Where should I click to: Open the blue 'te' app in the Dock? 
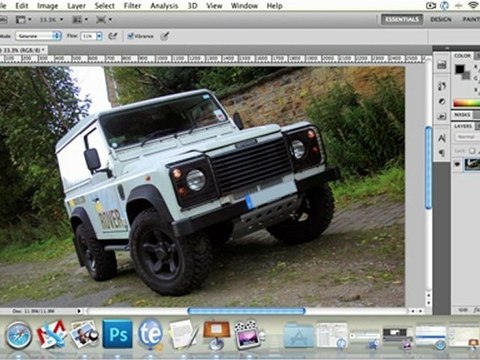151,334
